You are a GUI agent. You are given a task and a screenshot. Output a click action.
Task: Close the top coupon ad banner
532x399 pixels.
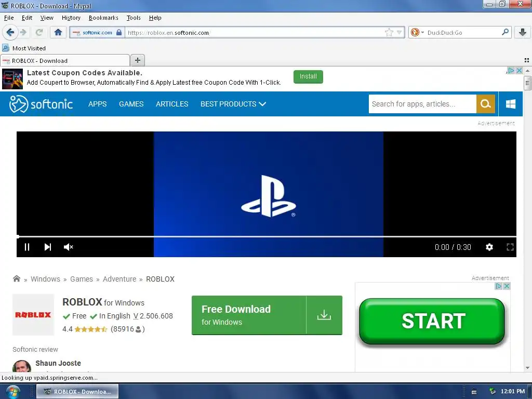click(x=519, y=71)
